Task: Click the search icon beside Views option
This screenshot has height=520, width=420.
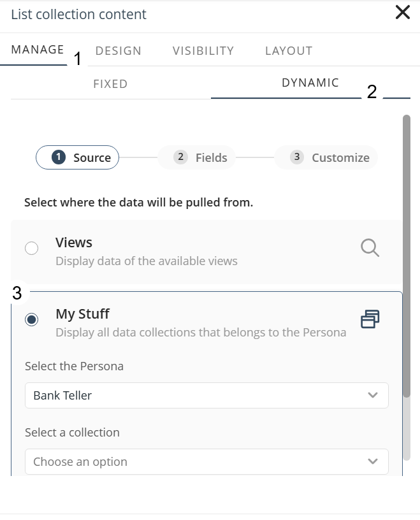Action: coord(369,248)
